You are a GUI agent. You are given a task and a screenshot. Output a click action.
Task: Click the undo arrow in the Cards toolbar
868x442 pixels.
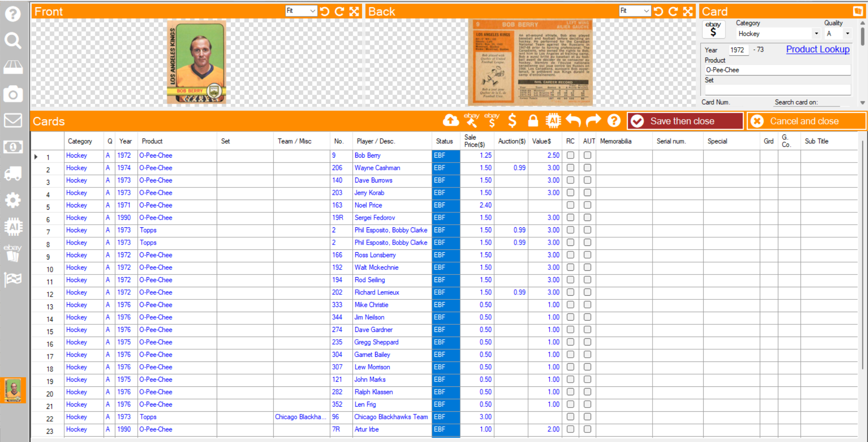tap(573, 120)
